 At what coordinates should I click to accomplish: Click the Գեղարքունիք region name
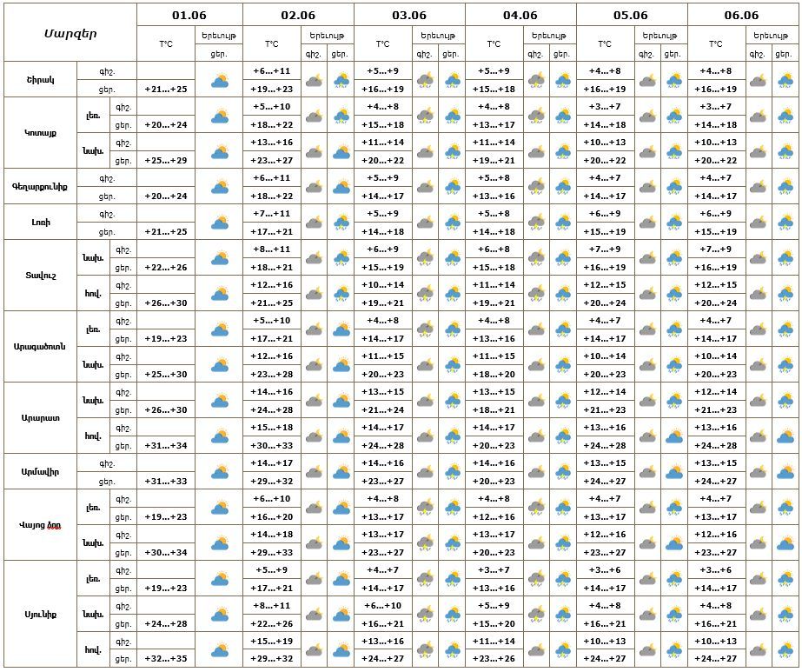[40, 186]
